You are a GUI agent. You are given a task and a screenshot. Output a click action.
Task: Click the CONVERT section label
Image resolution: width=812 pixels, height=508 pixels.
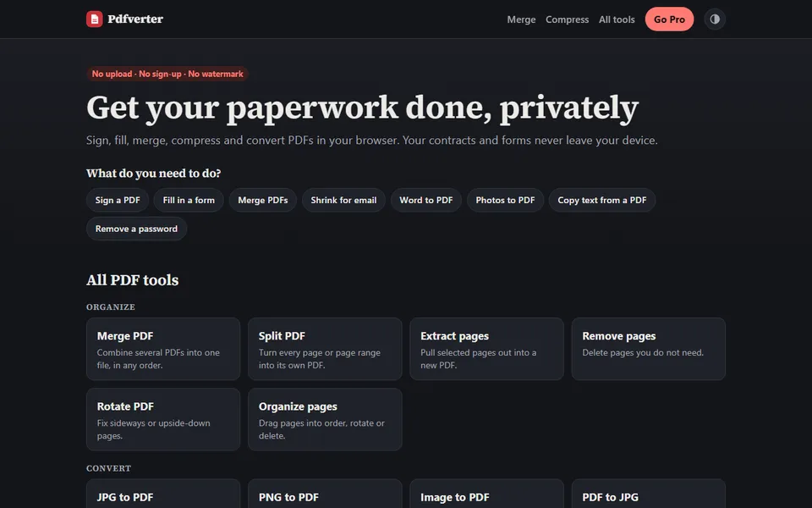pyautogui.click(x=108, y=468)
